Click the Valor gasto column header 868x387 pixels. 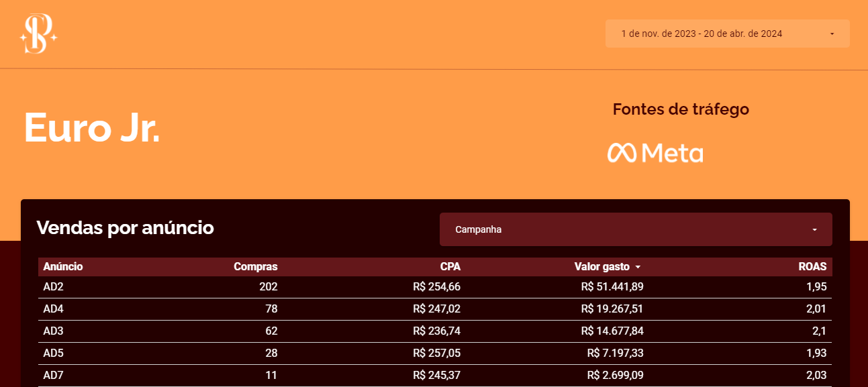point(603,267)
